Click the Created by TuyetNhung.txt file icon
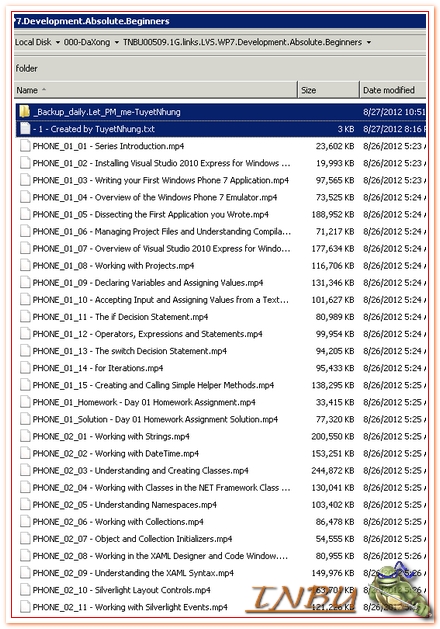This screenshot has height=629, width=440. click(25, 128)
